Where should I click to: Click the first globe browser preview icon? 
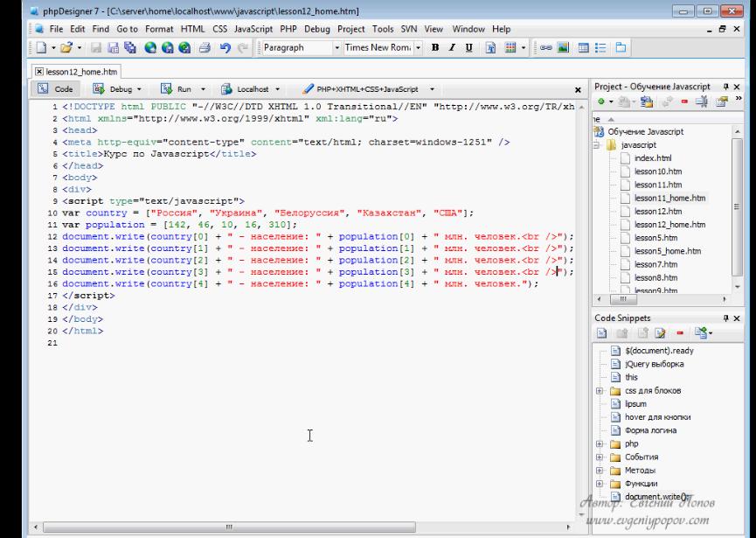click(x=150, y=47)
